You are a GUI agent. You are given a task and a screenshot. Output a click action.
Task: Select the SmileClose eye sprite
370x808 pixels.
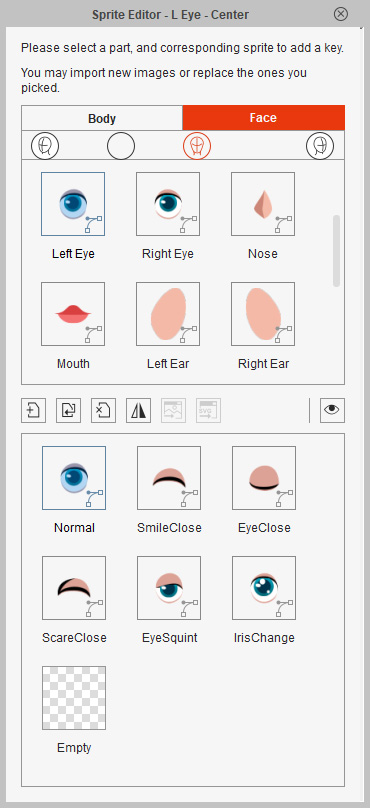click(x=169, y=478)
